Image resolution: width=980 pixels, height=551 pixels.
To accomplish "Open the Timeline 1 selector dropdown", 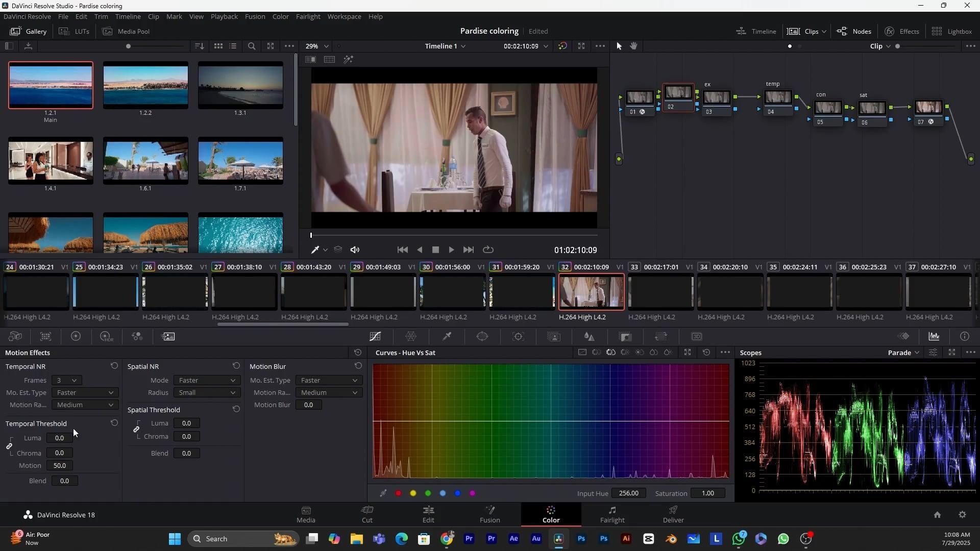I will click(x=445, y=46).
